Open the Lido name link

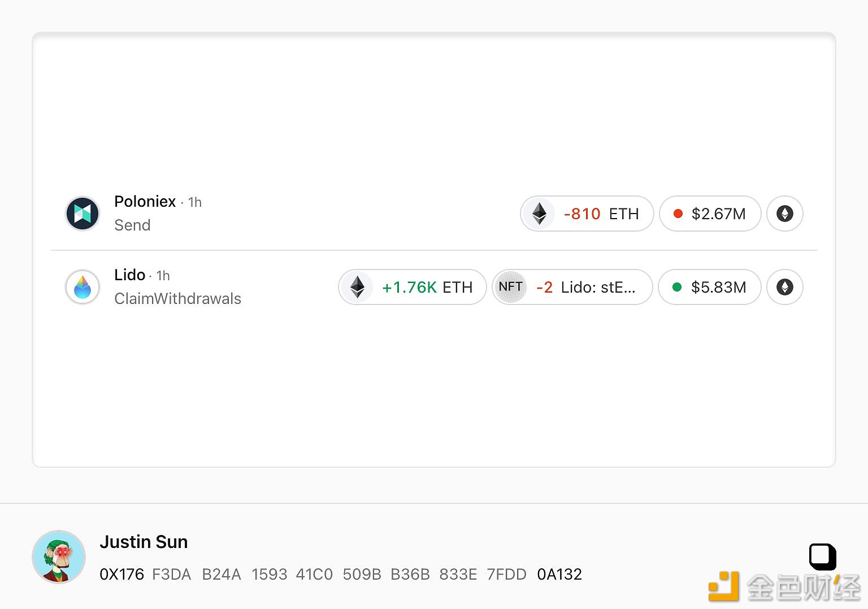pos(130,275)
